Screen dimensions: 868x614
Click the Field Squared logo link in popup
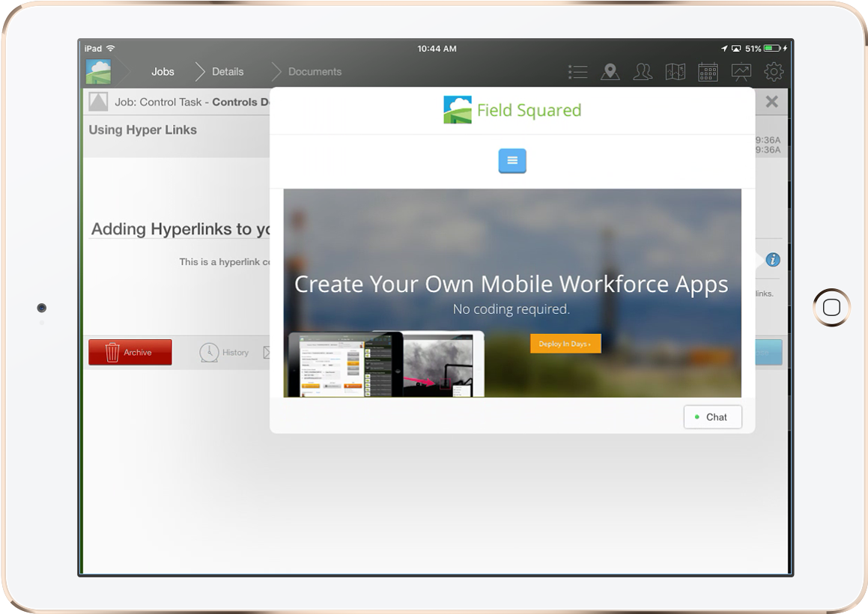512,109
